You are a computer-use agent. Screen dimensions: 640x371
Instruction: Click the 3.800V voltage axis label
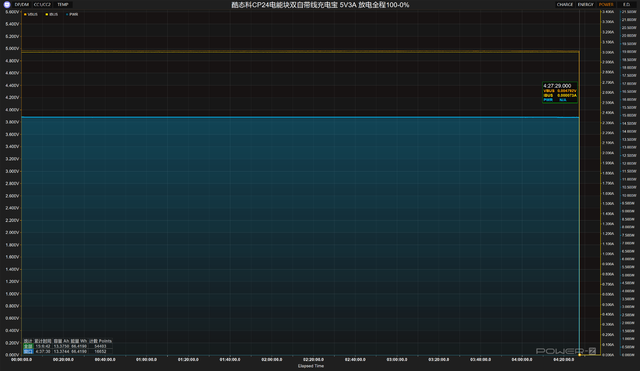click(x=12, y=122)
